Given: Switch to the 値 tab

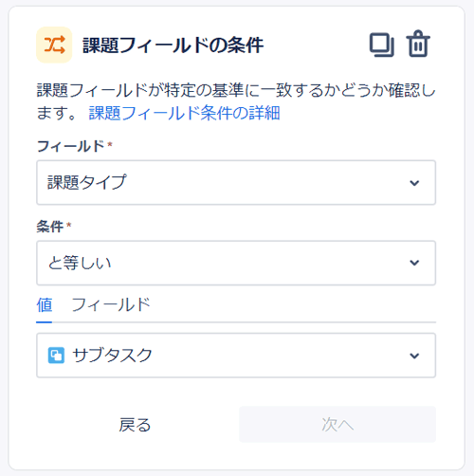Looking at the screenshot, I should coord(45,305).
